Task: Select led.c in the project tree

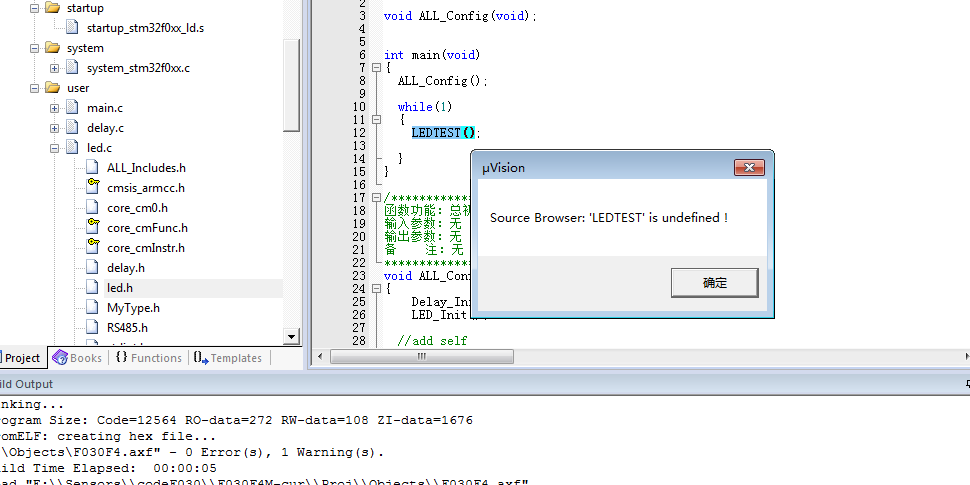Action: tap(99, 148)
